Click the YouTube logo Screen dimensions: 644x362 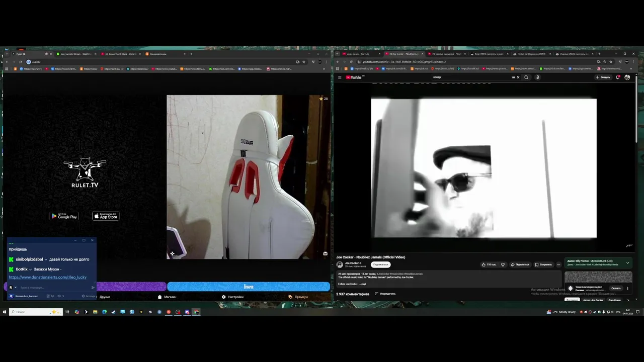point(355,77)
